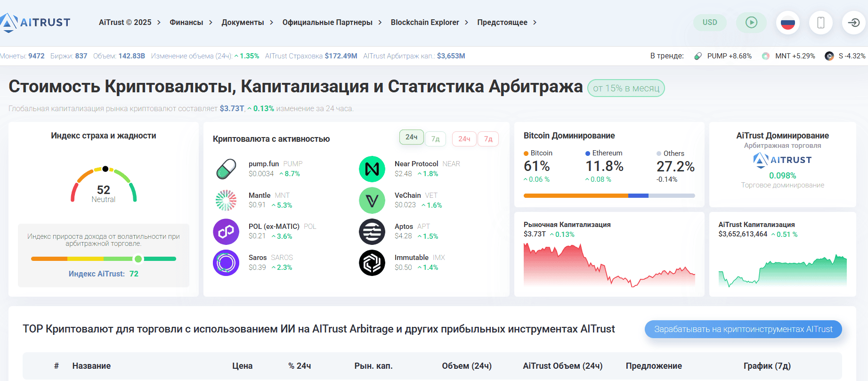The width and height of the screenshot is (868, 381).
Task: Click Зарабатывать на криптоинструментах AITrust button
Action: pos(743,329)
